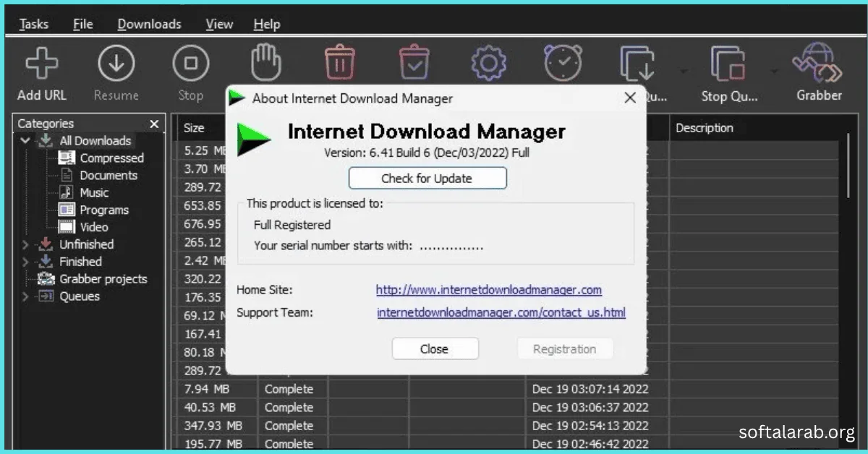The width and height of the screenshot is (868, 454).
Task: Open the contact_us.html support link
Action: tap(501, 313)
